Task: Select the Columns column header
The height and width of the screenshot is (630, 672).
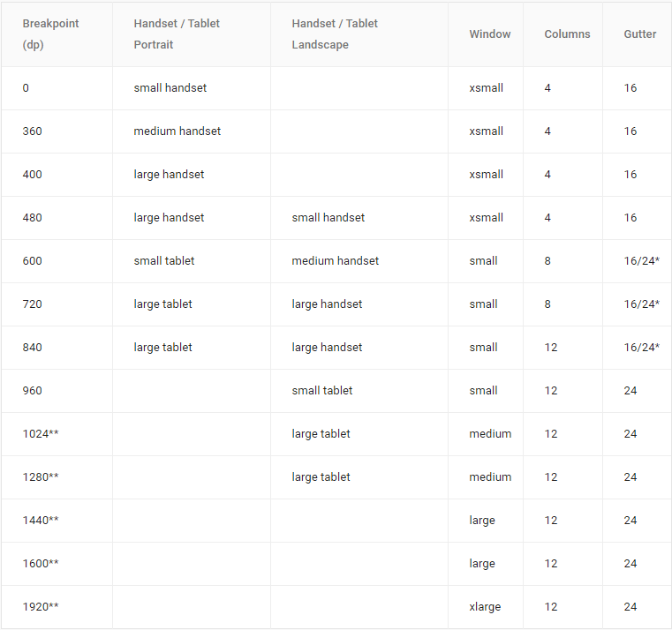Action: point(567,34)
